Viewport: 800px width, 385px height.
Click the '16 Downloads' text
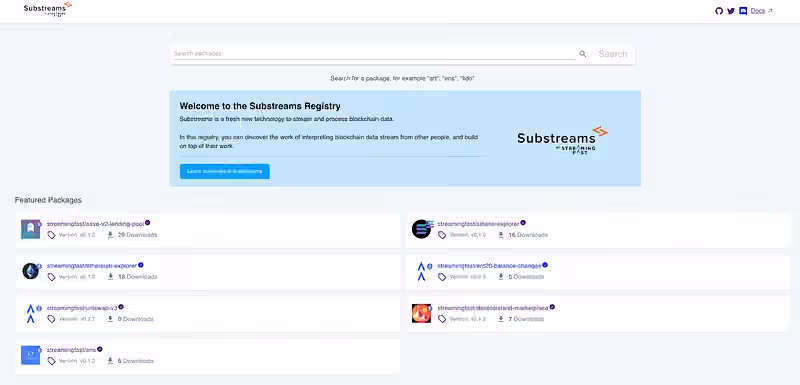(x=528, y=235)
